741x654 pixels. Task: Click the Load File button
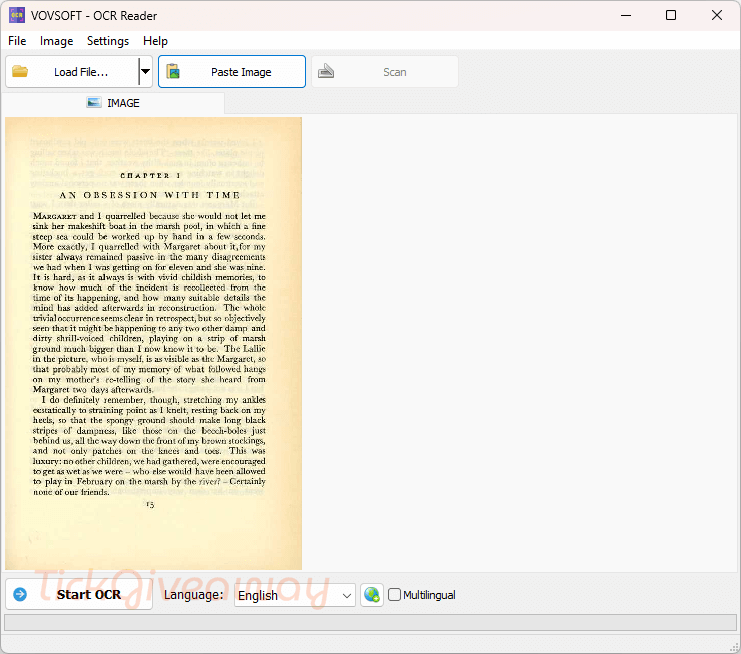tap(72, 72)
